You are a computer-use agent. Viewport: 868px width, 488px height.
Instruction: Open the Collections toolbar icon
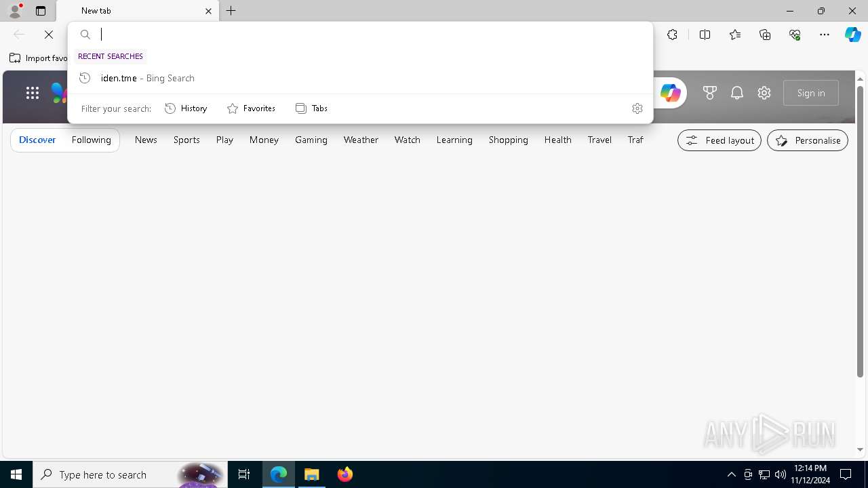pos(765,35)
